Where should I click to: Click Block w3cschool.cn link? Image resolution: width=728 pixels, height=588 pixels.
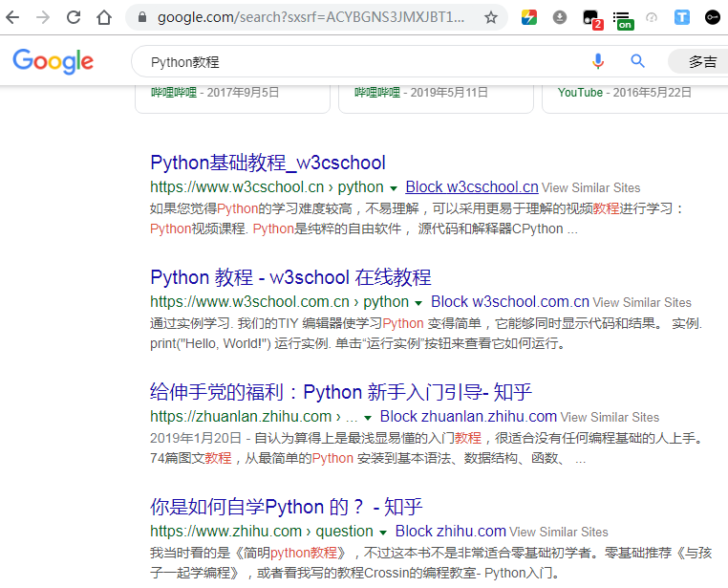(x=472, y=187)
